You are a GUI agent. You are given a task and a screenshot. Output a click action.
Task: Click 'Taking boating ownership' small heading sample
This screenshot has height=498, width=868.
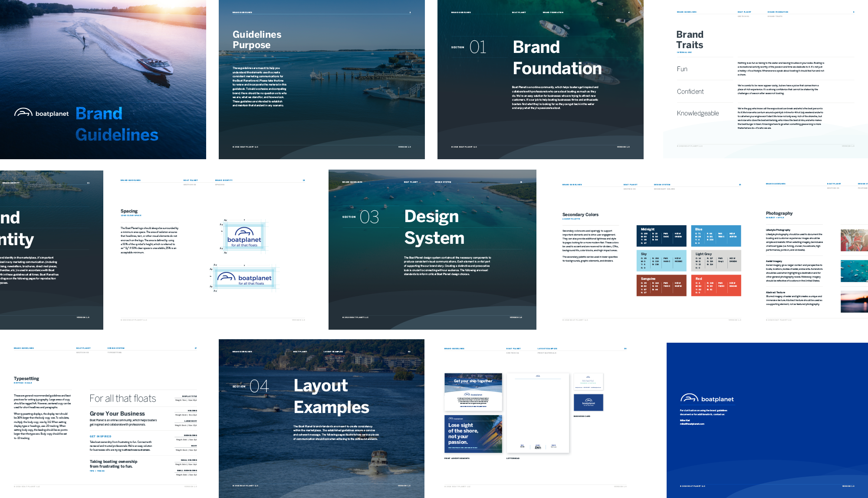pyautogui.click(x=113, y=464)
